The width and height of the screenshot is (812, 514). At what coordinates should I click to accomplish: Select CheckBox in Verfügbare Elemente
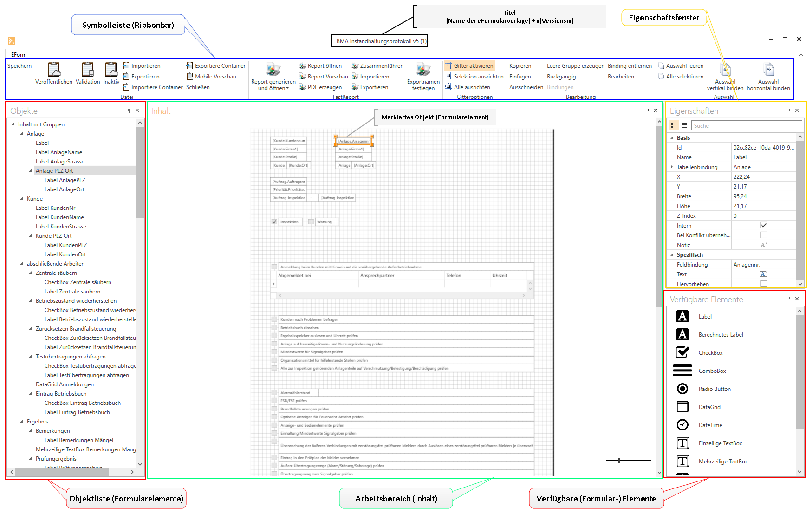[x=710, y=353]
